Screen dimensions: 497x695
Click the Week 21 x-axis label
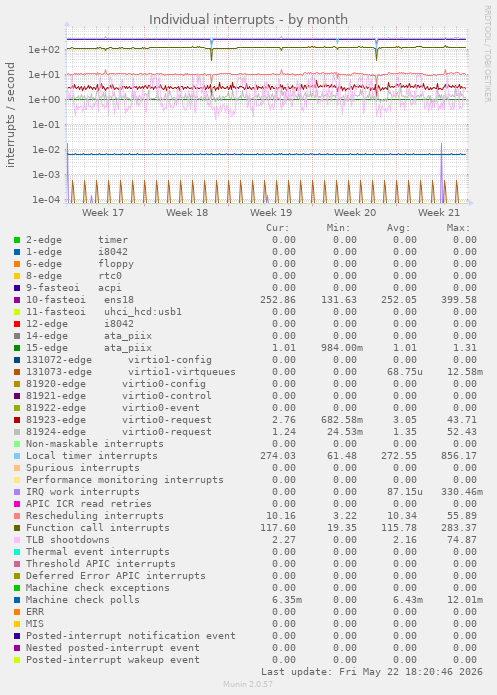(439, 213)
